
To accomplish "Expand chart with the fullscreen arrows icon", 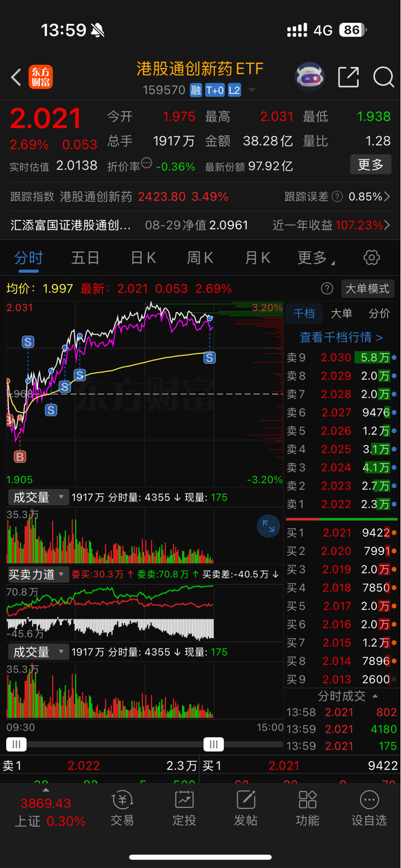I will pyautogui.click(x=268, y=527).
